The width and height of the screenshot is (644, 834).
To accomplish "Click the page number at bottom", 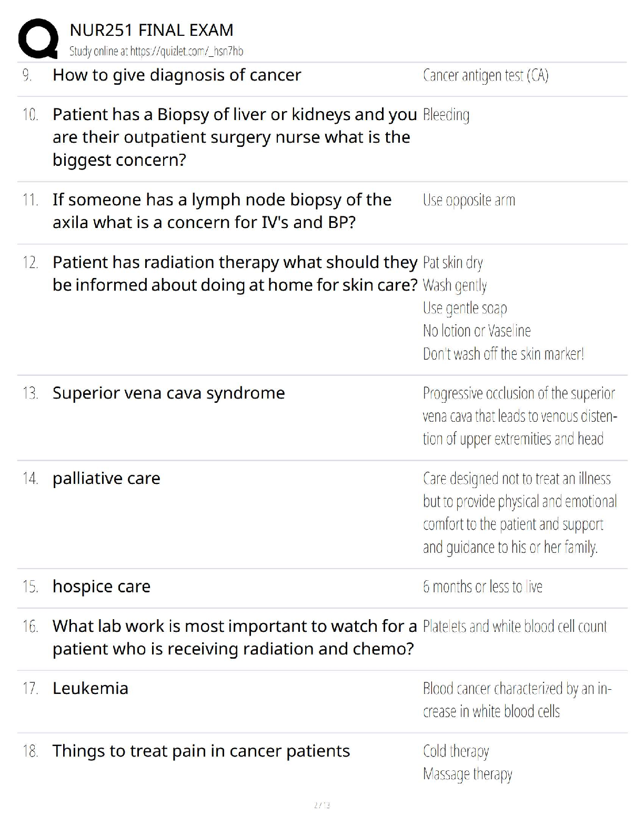I will point(321,805).
